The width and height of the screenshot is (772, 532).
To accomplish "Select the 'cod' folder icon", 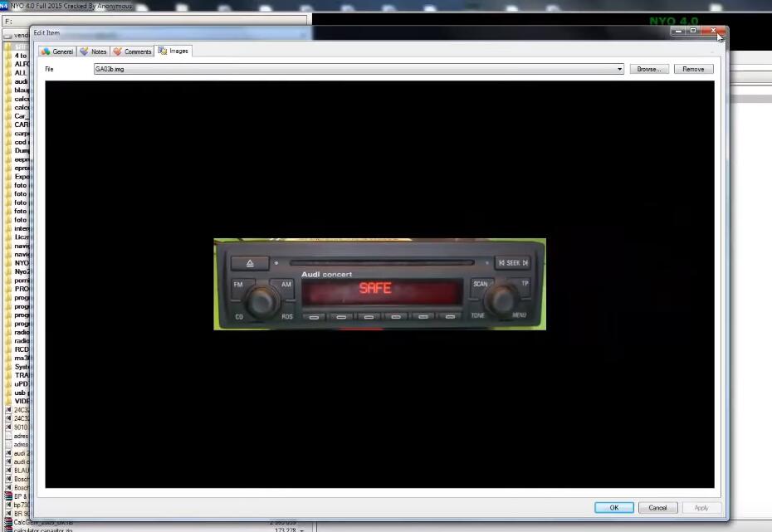I will (x=8, y=142).
